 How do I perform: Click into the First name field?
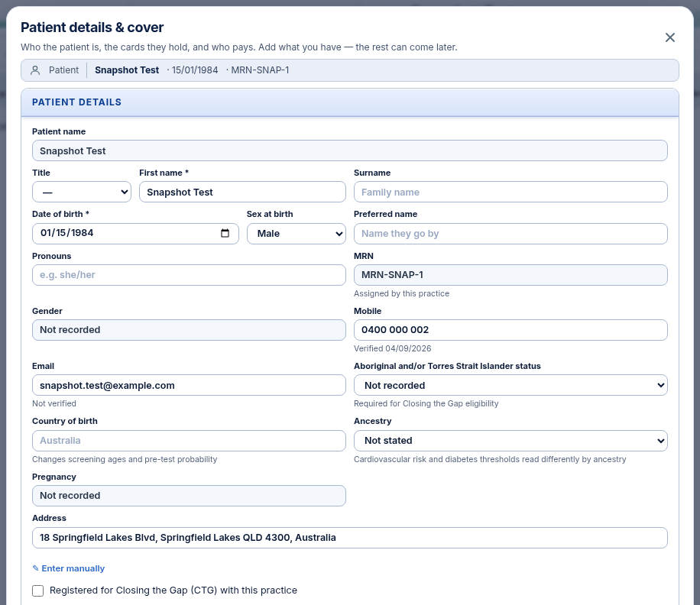(242, 192)
